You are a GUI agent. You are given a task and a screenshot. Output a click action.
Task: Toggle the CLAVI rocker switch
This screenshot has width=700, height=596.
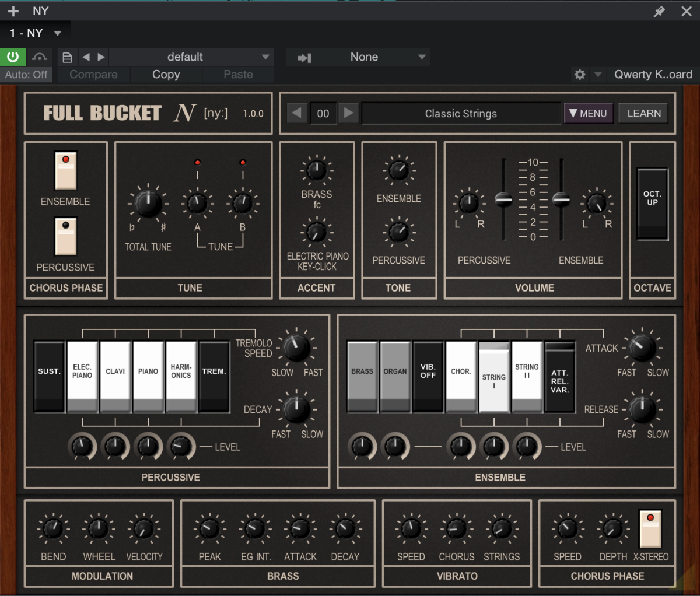116,377
